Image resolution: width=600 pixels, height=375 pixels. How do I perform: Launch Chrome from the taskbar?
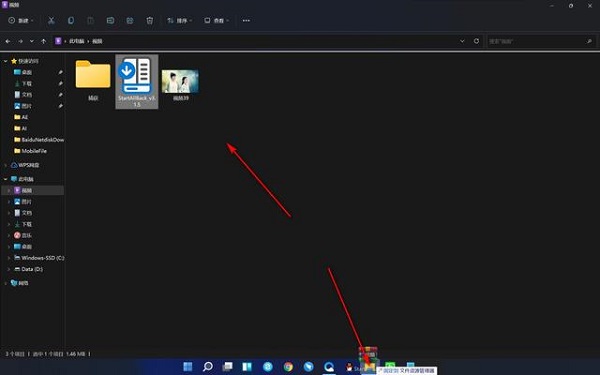288,367
